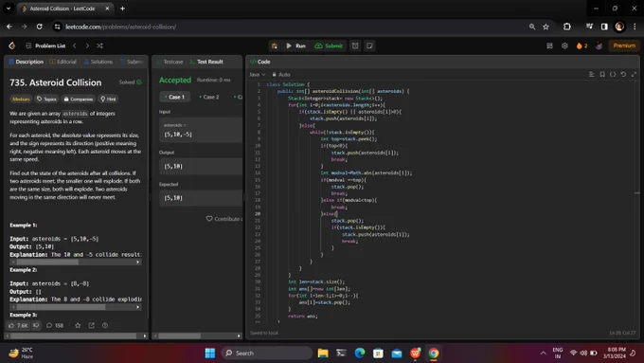Click the format code icon
Screen dimensions: 644x363
(591, 75)
